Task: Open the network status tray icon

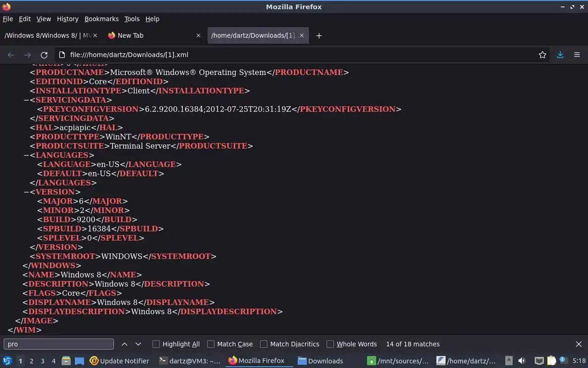Action: [x=539, y=361]
